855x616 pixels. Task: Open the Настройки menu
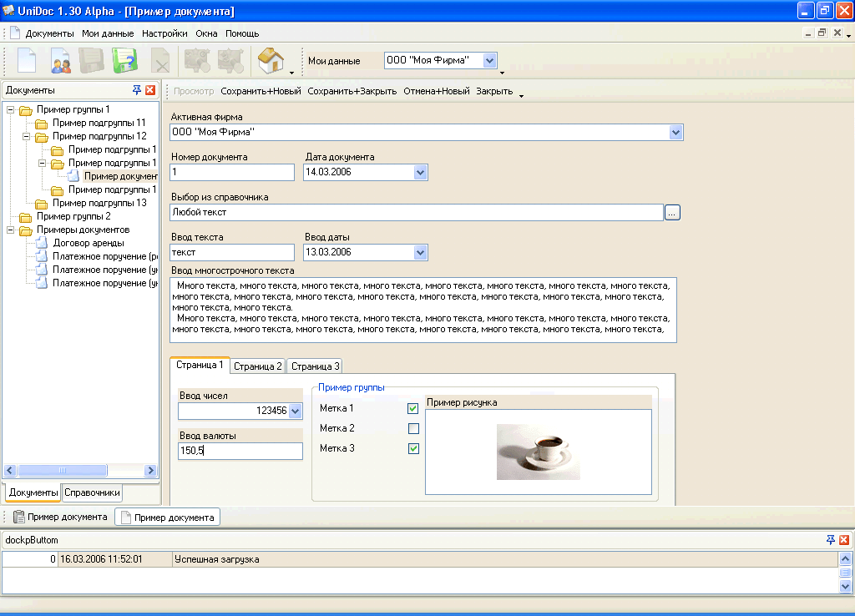point(164,33)
